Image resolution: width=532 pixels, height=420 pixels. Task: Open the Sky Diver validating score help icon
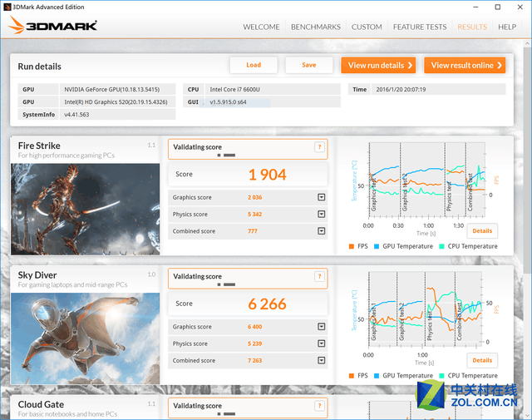coord(319,276)
